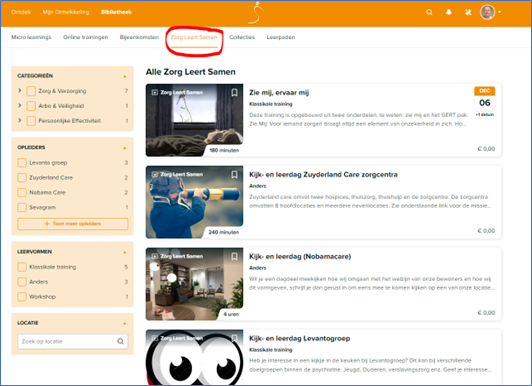Click 'Toon meer opleiders' button

[73, 224]
